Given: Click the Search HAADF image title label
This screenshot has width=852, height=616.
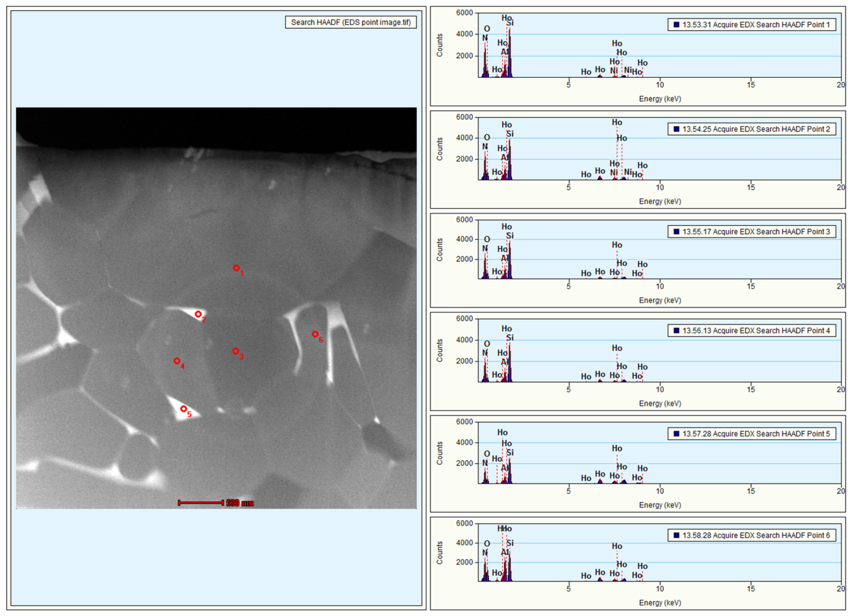Looking at the screenshot, I should (x=351, y=22).
